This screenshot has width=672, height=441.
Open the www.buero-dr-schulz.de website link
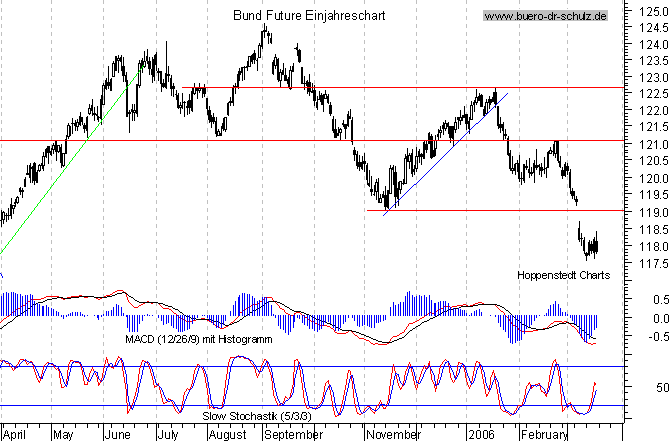click(x=546, y=17)
